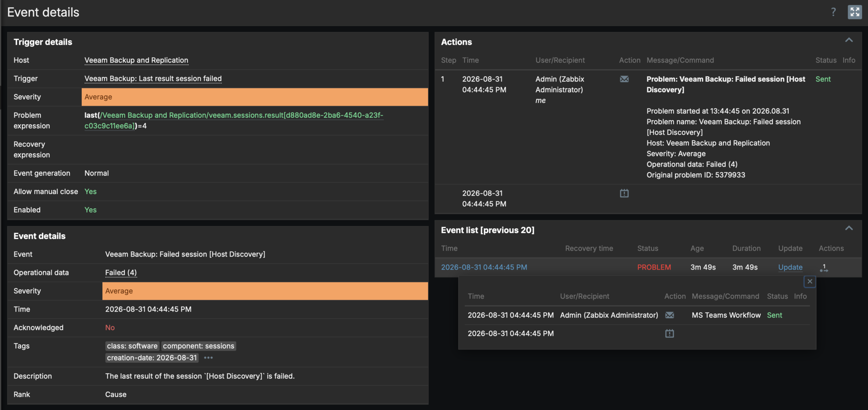Click the Acknowledged value 'No'
Image resolution: width=868 pixels, height=410 pixels.
pos(110,328)
